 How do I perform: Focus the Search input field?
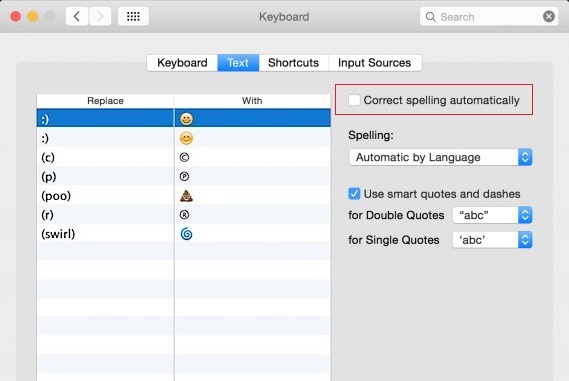click(x=488, y=17)
